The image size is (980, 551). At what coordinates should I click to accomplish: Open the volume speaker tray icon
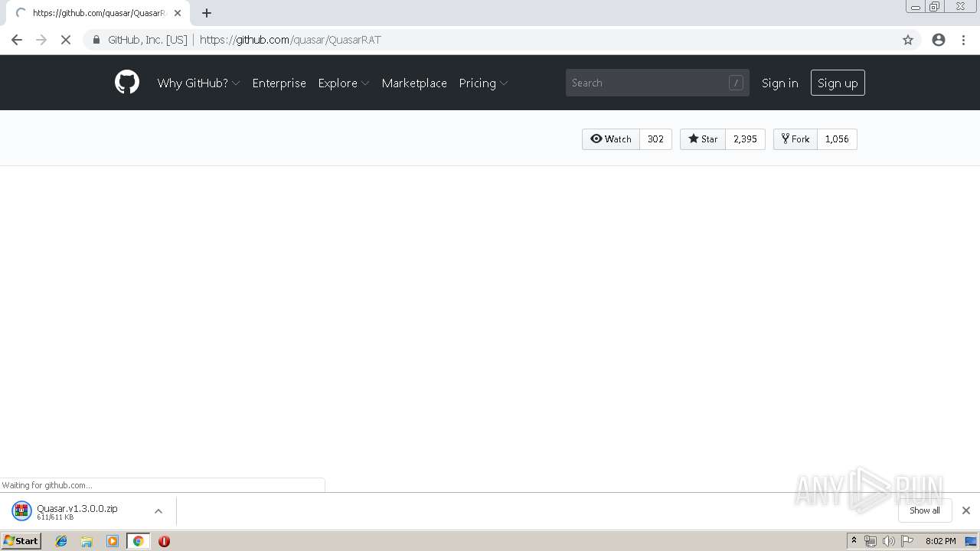(888, 541)
